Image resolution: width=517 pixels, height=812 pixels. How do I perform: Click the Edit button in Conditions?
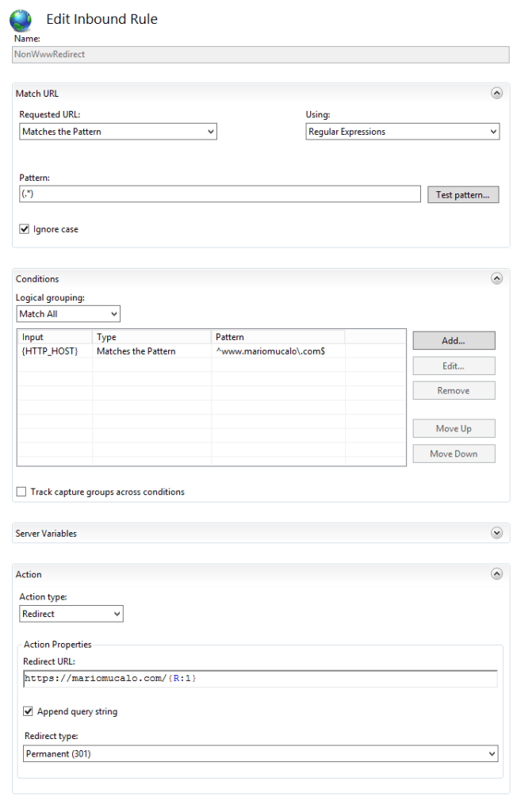point(453,366)
